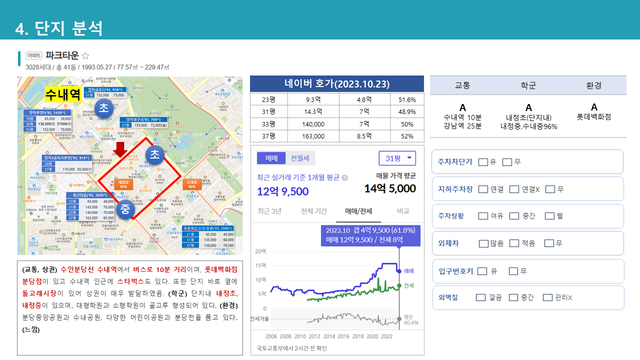Check 여유 for 주차상황
The width and height of the screenshot is (640, 360).
coord(483,216)
